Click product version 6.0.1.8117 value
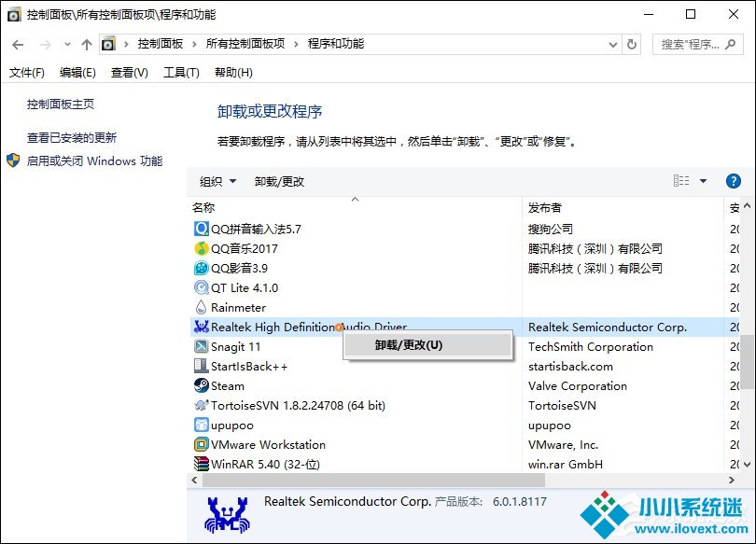 520,502
